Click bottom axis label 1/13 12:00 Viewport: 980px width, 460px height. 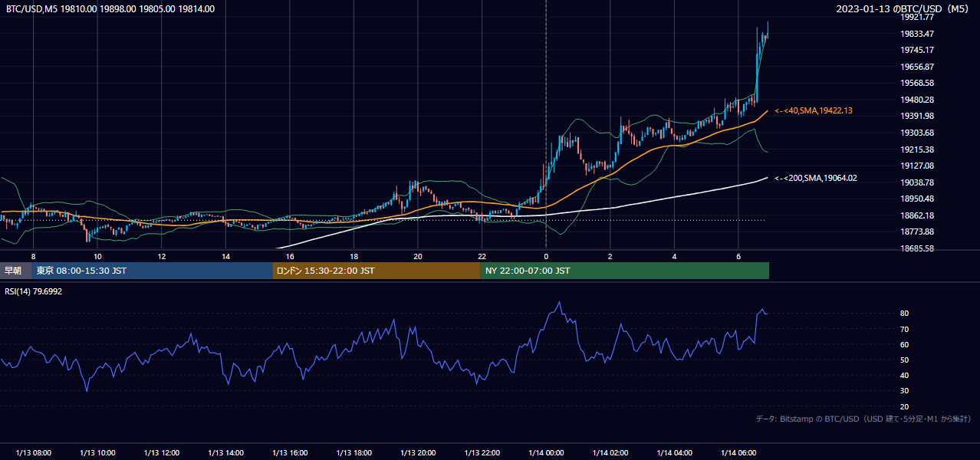pyautogui.click(x=162, y=452)
